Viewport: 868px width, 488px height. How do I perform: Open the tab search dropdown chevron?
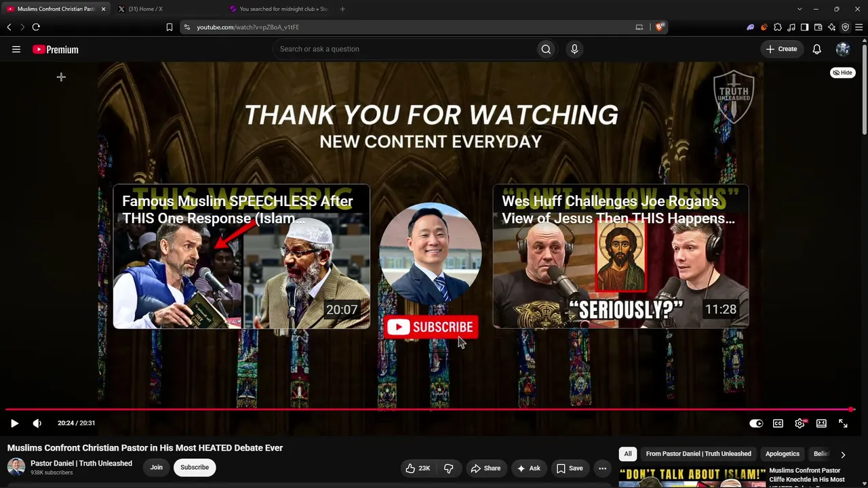800,9
